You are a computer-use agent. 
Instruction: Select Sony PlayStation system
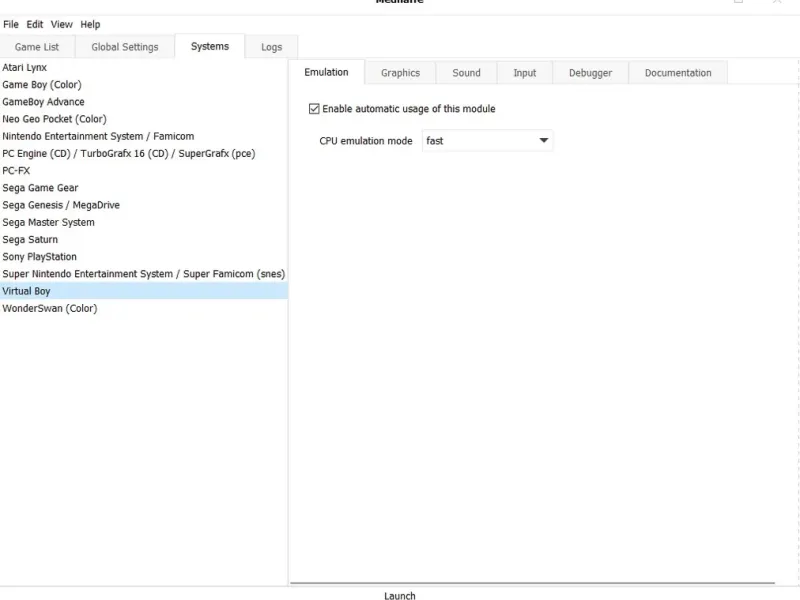(144, 257)
